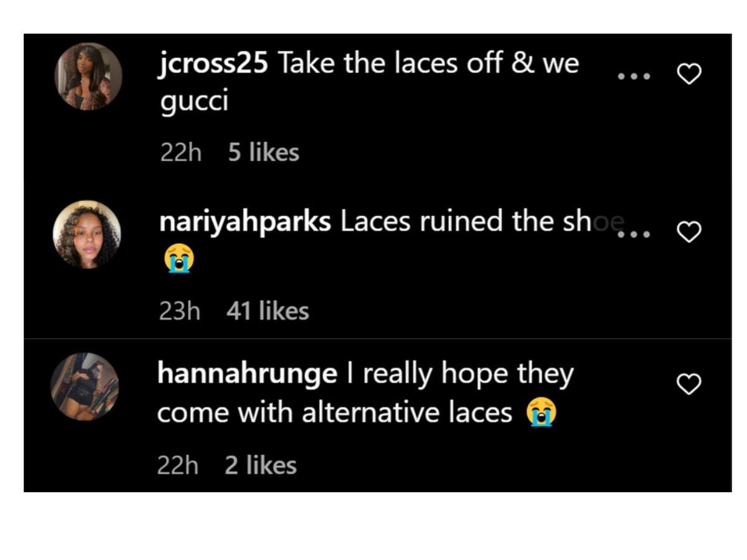Open the 2 likes list

tap(261, 465)
